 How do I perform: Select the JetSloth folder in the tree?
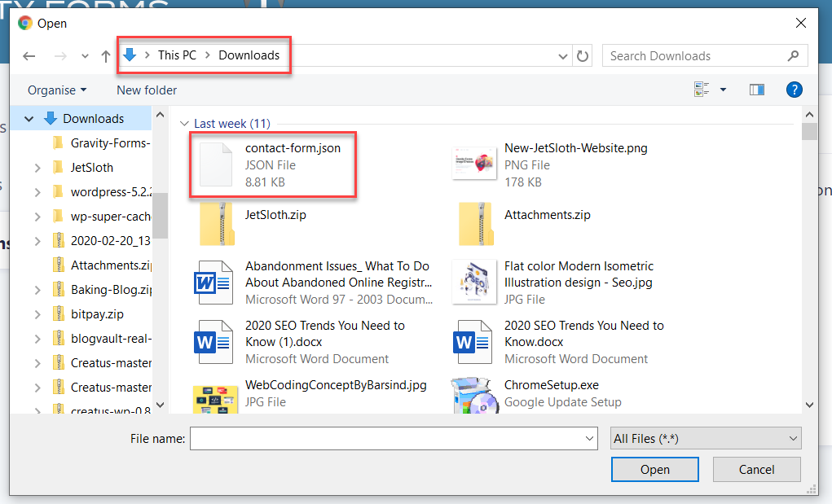(x=92, y=168)
